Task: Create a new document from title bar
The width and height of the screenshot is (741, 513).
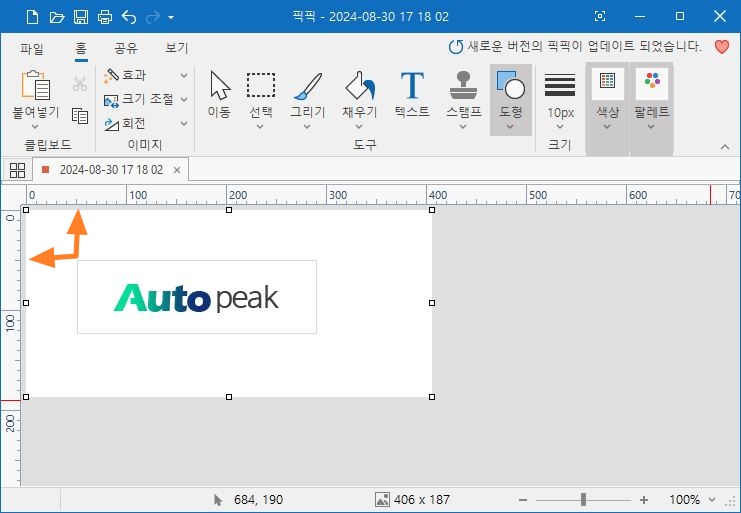Action: [x=32, y=17]
